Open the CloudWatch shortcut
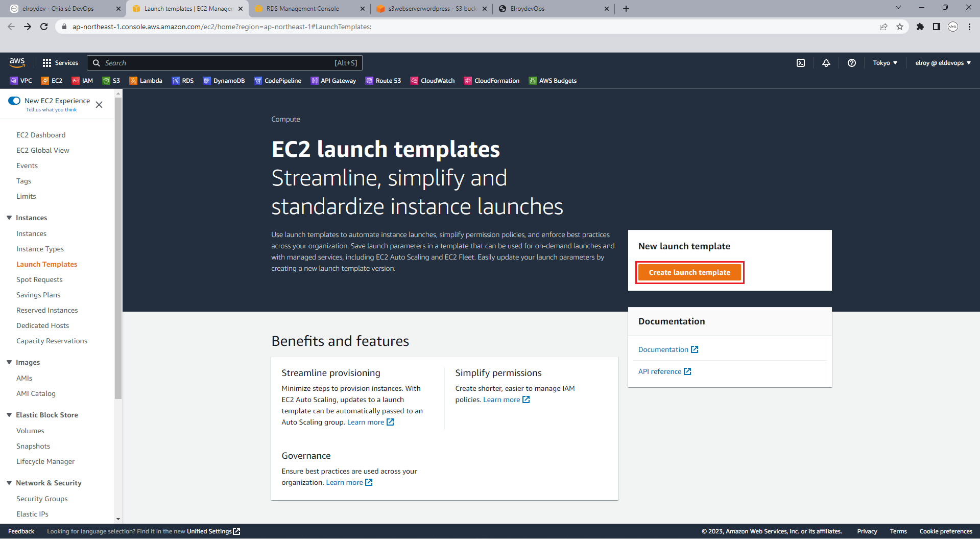Screen dimensions: 980x539 pos(433,81)
